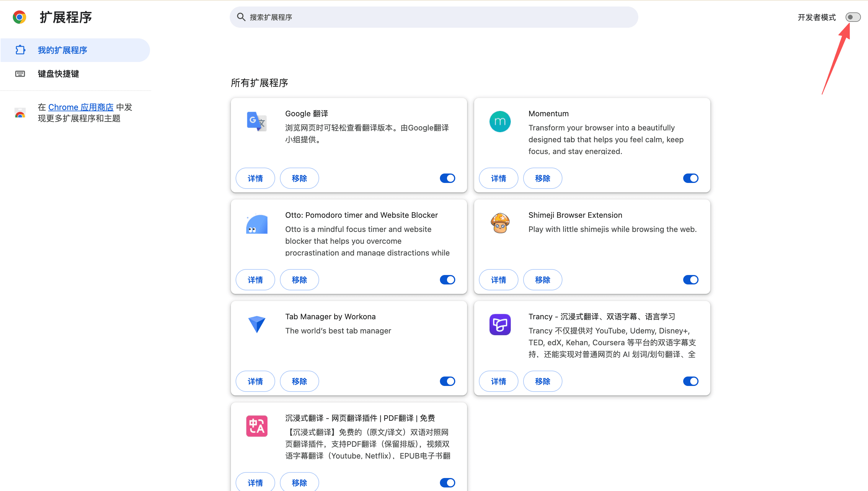Viewport: 868px width, 491px height.
Task: Click the Otto Pomodoro extension icon
Action: click(x=256, y=224)
